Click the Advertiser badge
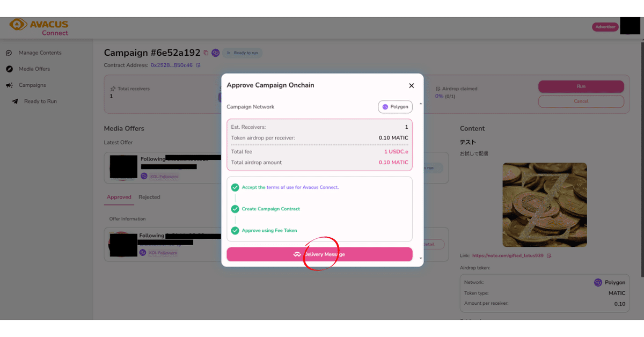Screen dimensions: 644x337 [x=605, y=27]
